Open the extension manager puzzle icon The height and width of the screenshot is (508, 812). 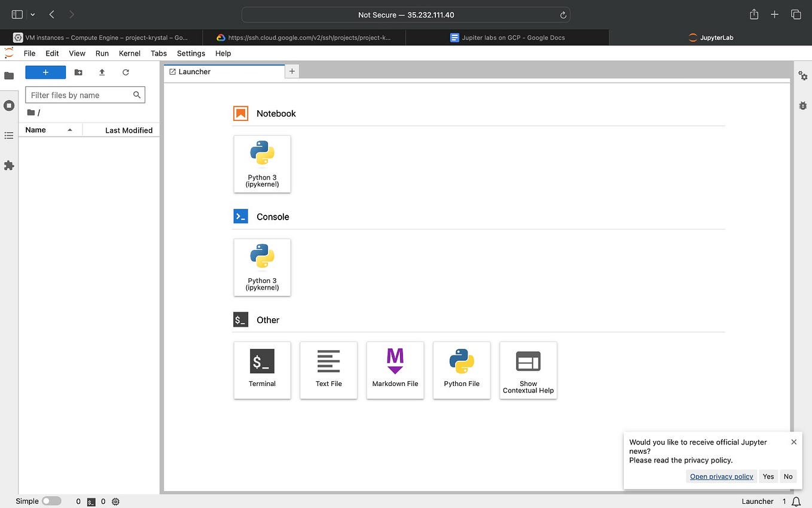pyautogui.click(x=9, y=165)
